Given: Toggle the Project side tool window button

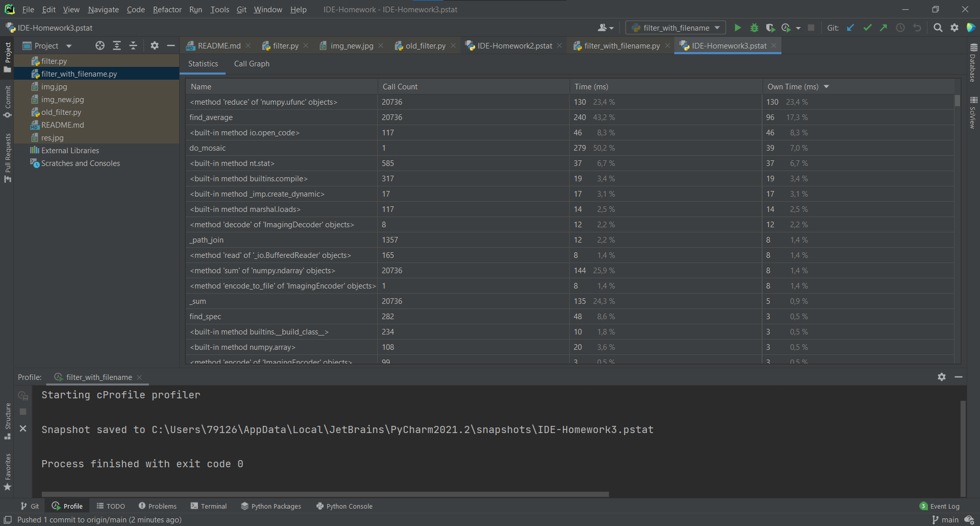Looking at the screenshot, I should click(x=8, y=57).
